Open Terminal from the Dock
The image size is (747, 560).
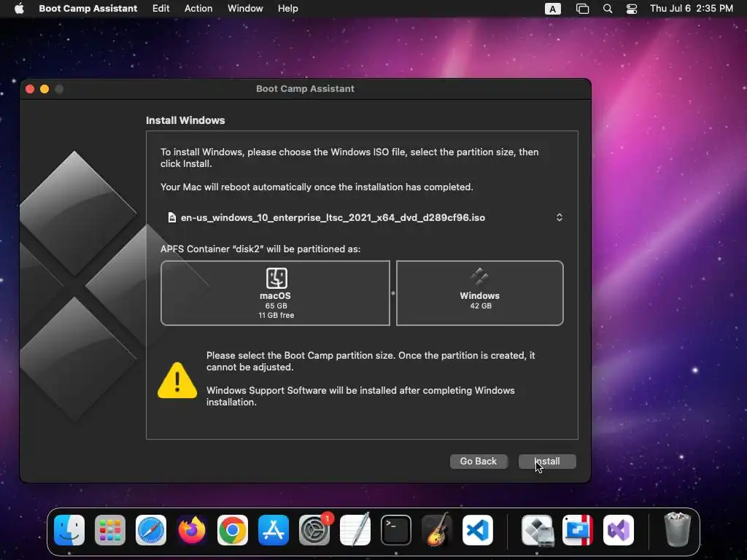[396, 530]
